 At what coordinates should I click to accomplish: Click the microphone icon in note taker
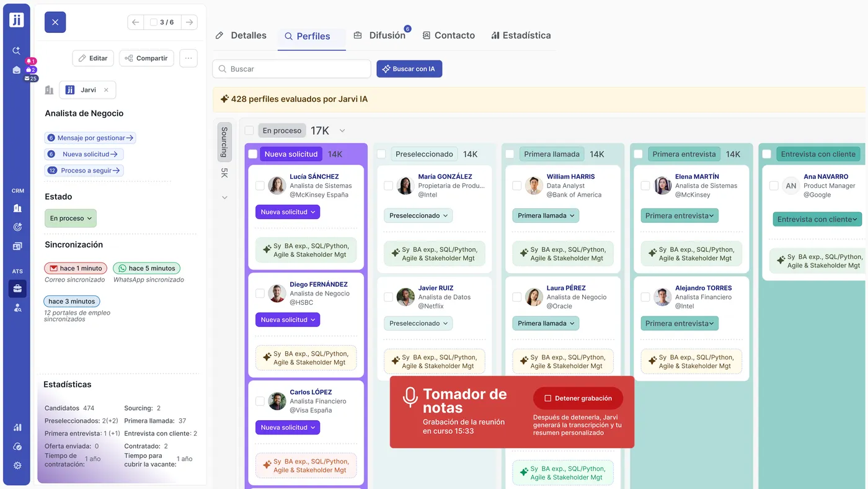point(410,397)
